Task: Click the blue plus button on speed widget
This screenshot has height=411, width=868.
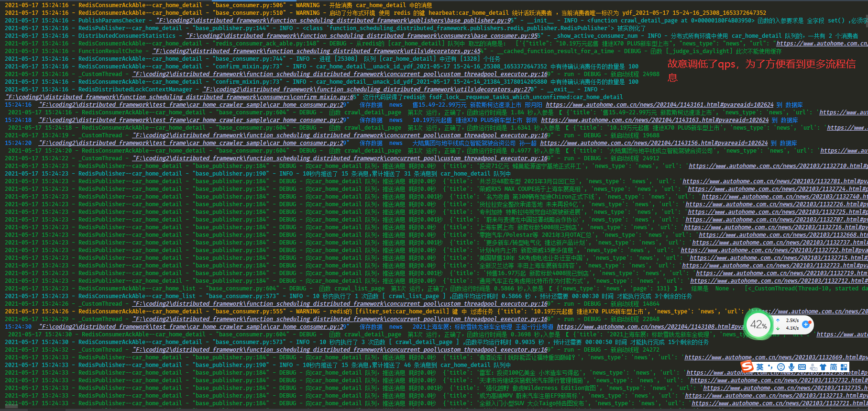Action: (x=806, y=324)
